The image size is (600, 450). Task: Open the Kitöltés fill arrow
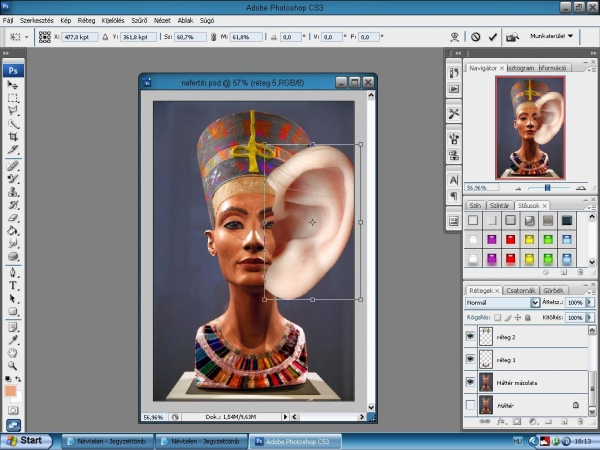pyautogui.click(x=590, y=318)
